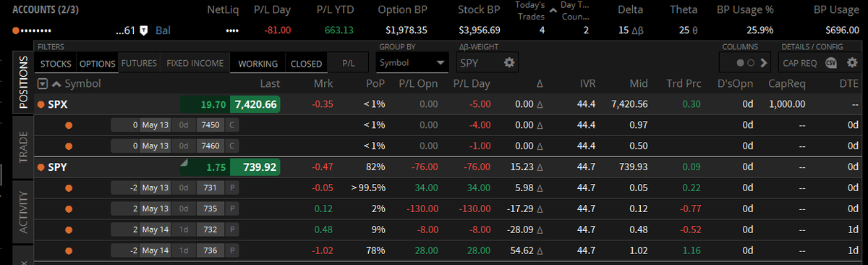
Task: Select the 736 strike put leg
Action: tap(176, 251)
